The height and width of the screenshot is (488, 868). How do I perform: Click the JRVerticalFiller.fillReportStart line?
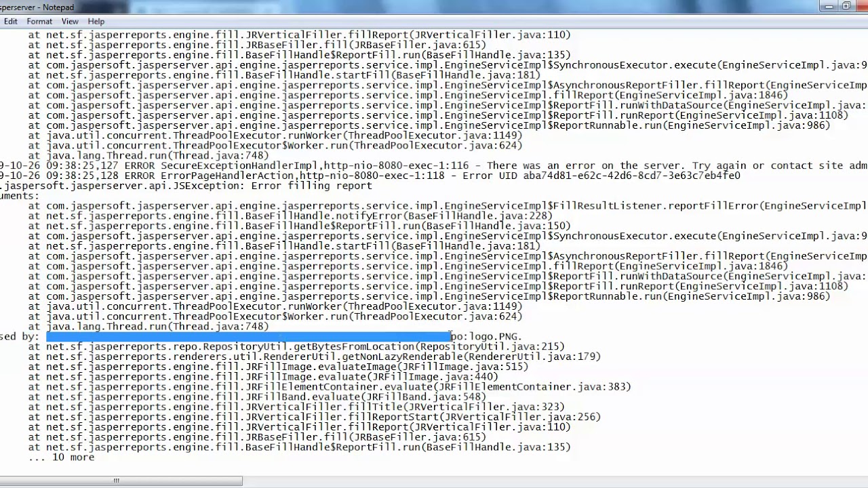(314, 417)
